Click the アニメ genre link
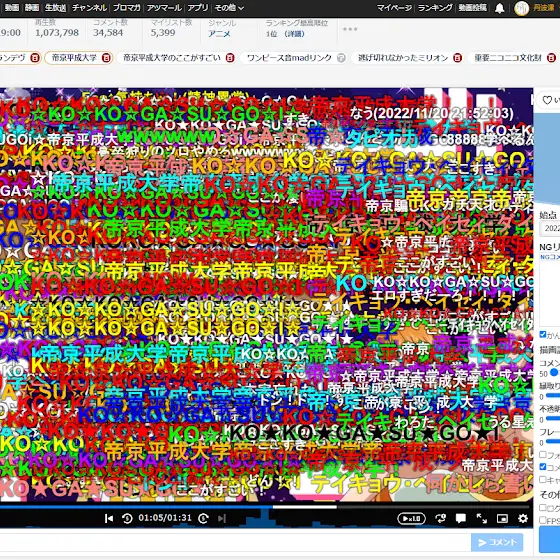This screenshot has width=560, height=560. [219, 34]
